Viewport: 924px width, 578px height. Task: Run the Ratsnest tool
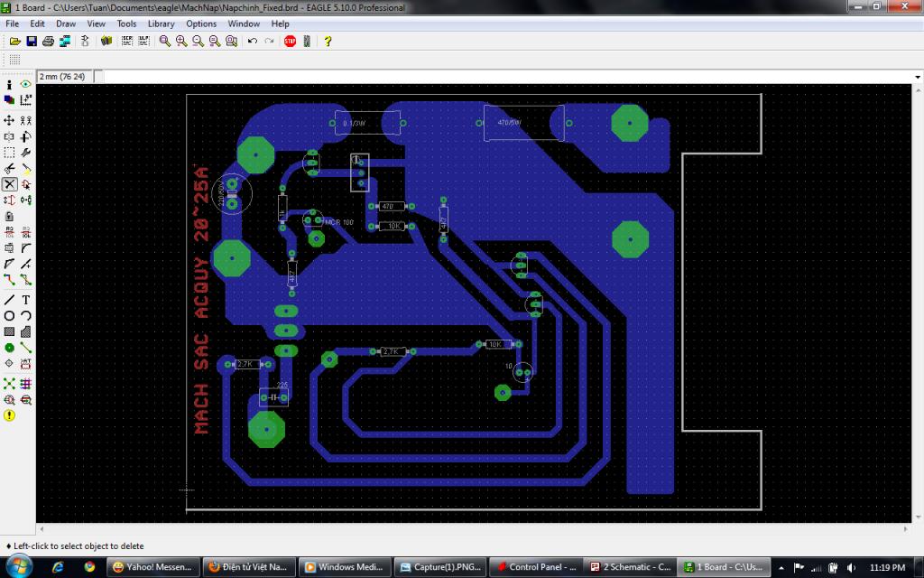point(9,383)
